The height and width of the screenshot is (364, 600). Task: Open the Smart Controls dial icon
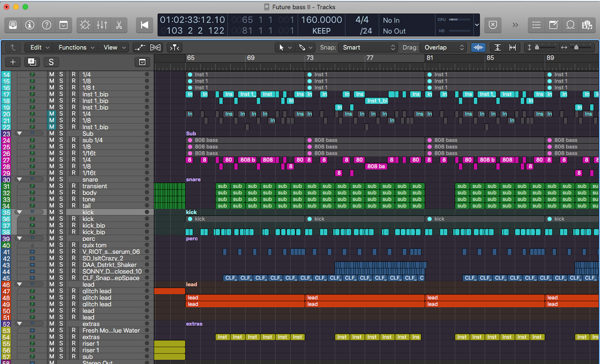pos(85,25)
